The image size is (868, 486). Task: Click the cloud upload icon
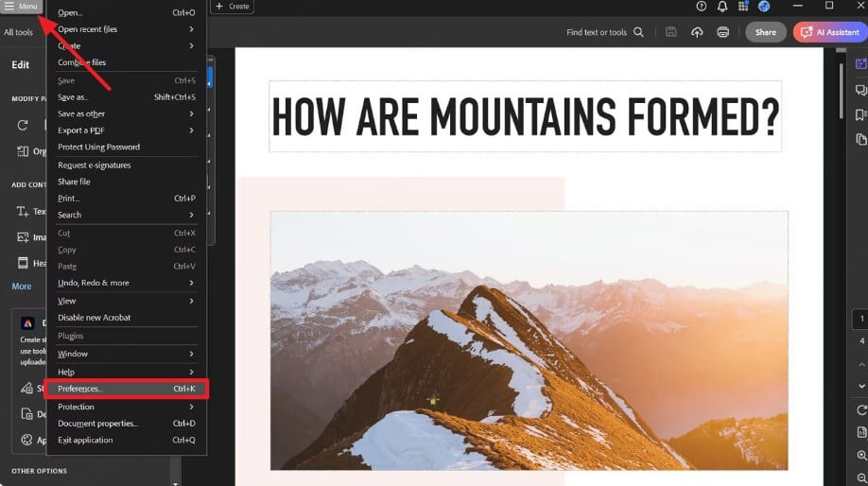pos(697,32)
